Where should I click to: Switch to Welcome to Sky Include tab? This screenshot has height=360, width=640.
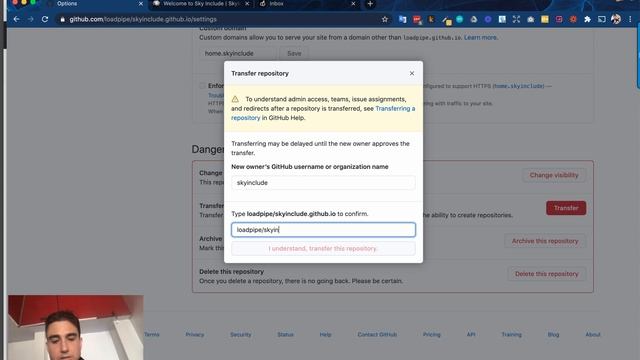click(x=200, y=4)
